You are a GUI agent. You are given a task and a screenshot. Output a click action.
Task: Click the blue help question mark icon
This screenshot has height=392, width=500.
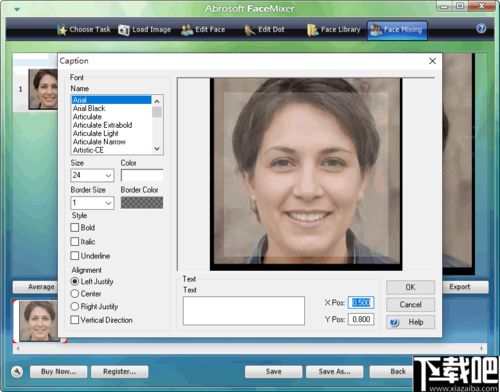click(481, 29)
